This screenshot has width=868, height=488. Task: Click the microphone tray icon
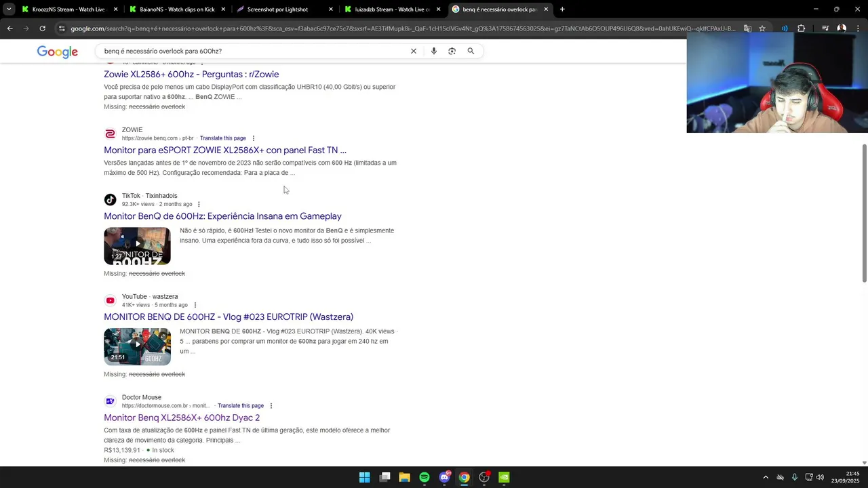tap(795, 477)
